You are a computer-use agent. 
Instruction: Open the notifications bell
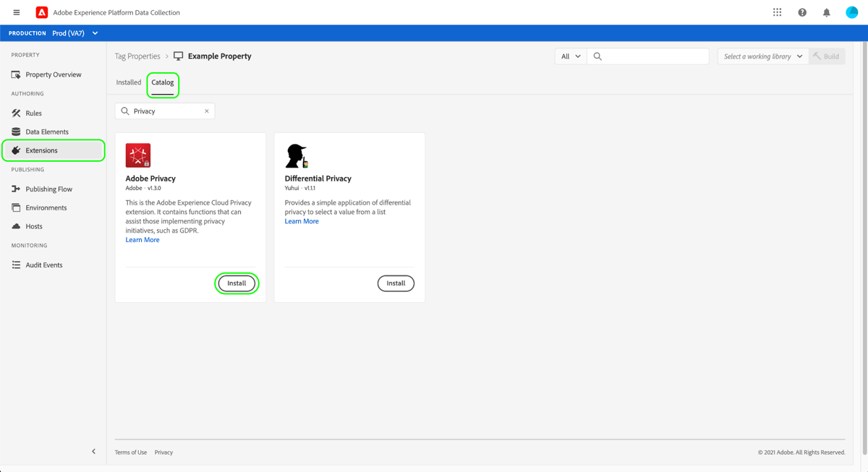click(x=825, y=12)
